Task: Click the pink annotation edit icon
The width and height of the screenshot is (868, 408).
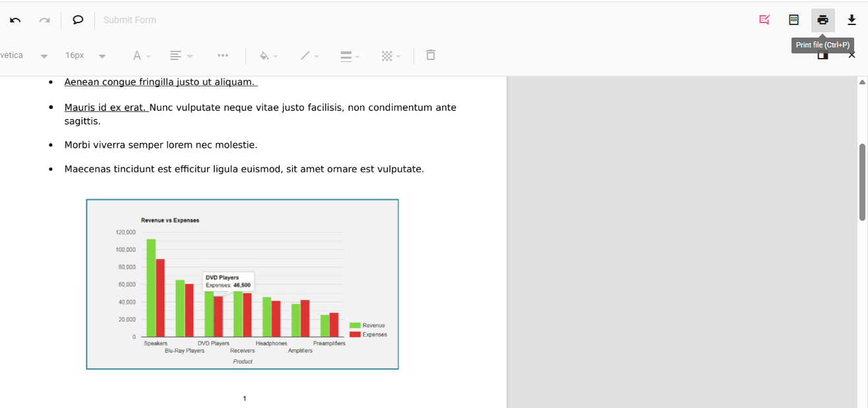Action: coord(764,20)
